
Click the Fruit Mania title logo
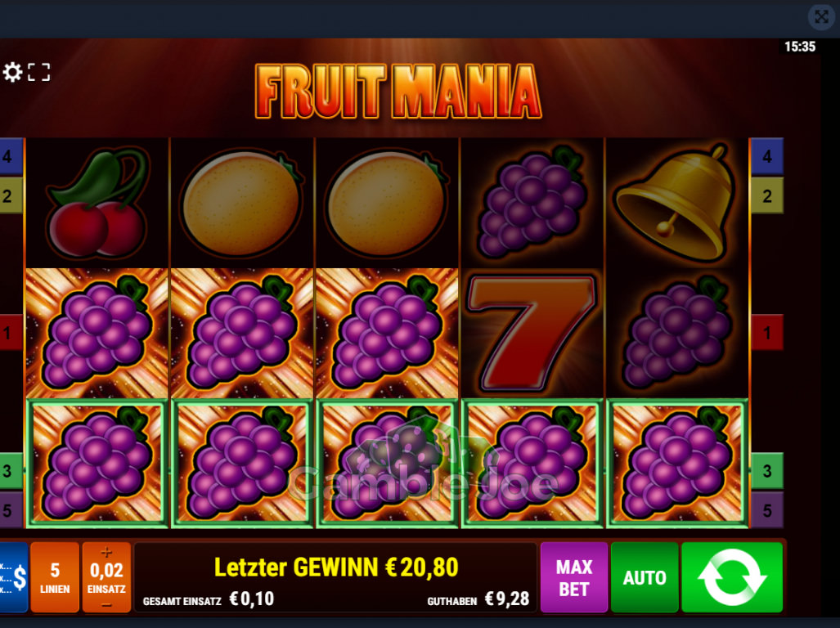[x=398, y=91]
